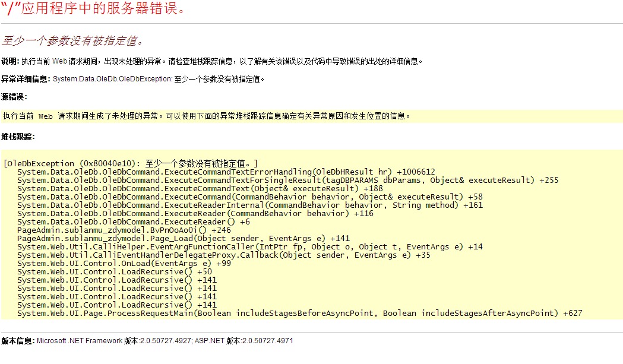
Task: Click the OleDbException (0x80040e10) trace line
Action: 131,163
